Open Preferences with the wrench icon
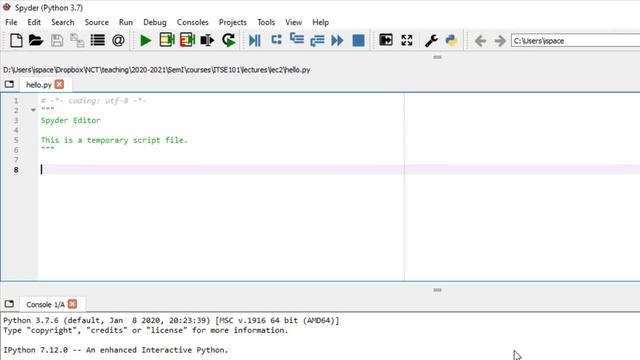The width and height of the screenshot is (640, 360). click(431, 40)
